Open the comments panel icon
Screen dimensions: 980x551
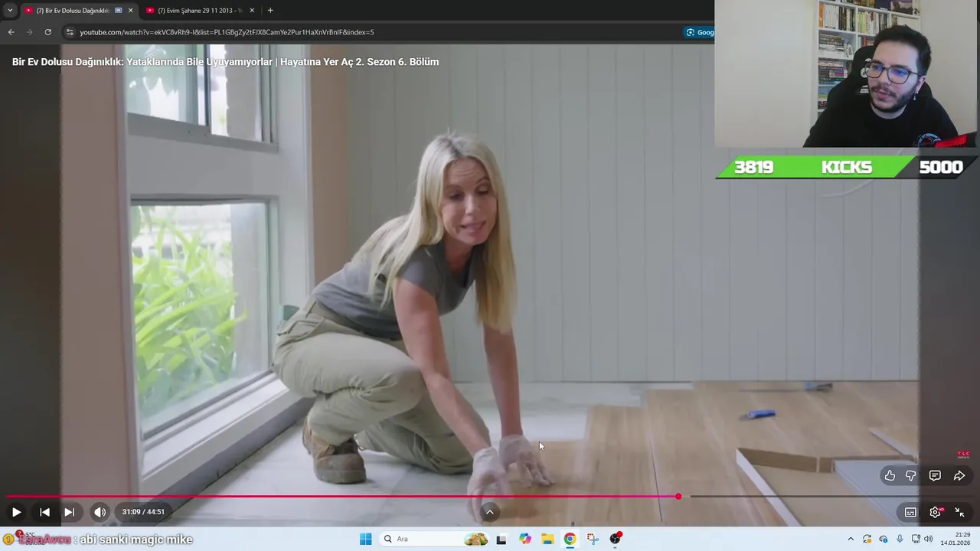pyautogui.click(x=935, y=475)
